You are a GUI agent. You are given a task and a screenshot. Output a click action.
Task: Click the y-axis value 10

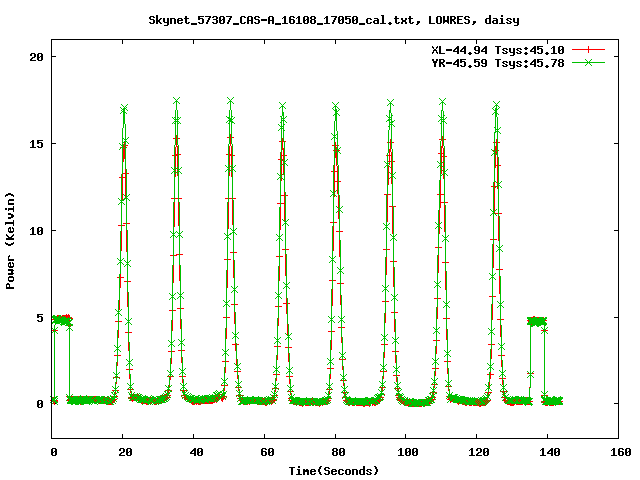36,231
